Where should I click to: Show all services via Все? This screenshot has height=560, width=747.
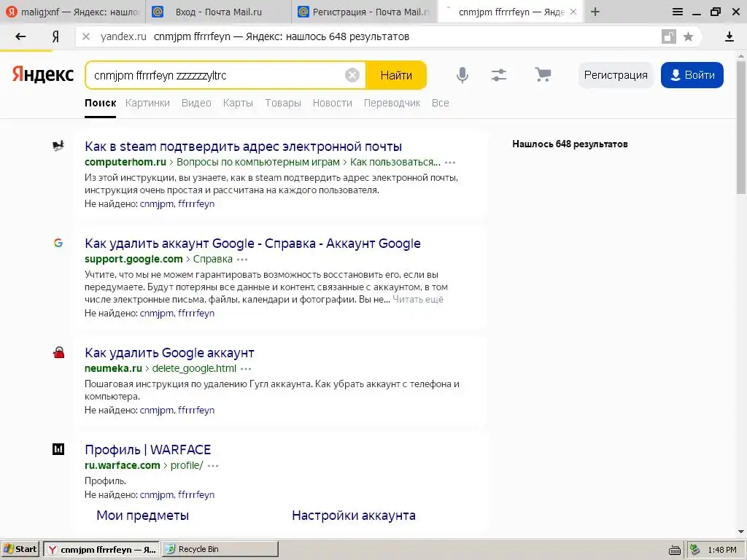tap(440, 103)
